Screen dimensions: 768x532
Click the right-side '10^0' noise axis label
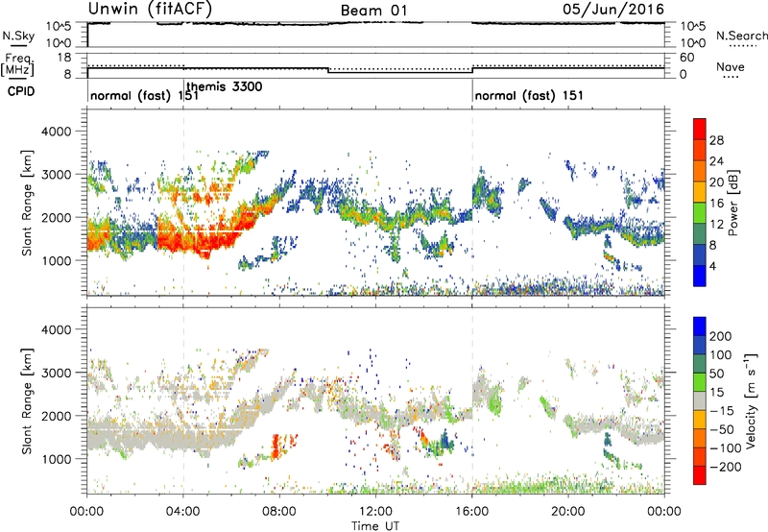point(693,43)
